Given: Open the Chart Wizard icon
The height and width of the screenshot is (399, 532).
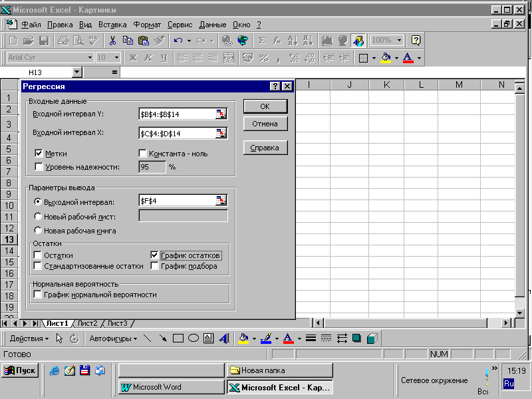Looking at the screenshot, I should (x=327, y=41).
